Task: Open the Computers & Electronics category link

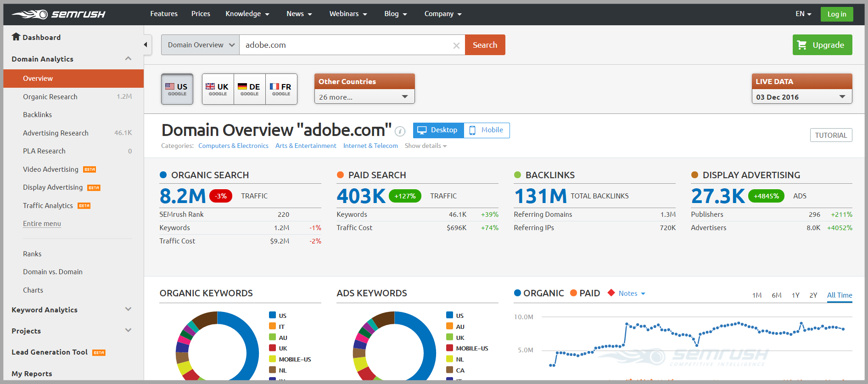Action: point(233,146)
